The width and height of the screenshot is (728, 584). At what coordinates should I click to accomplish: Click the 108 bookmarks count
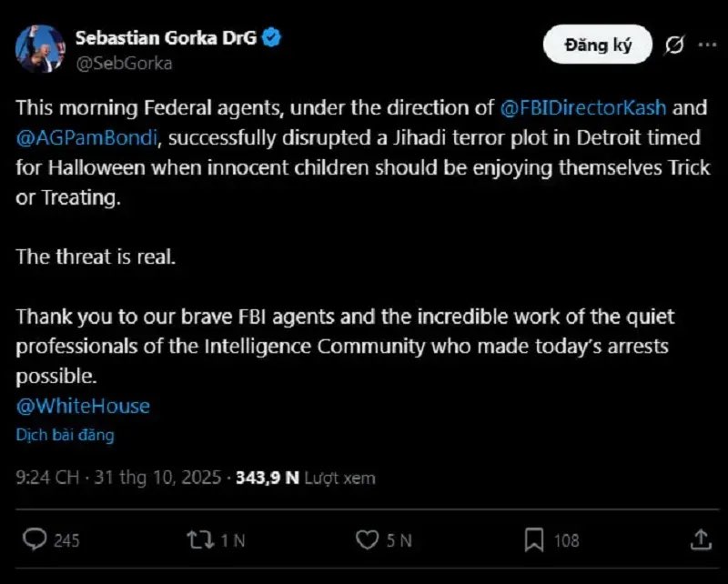[x=566, y=540]
